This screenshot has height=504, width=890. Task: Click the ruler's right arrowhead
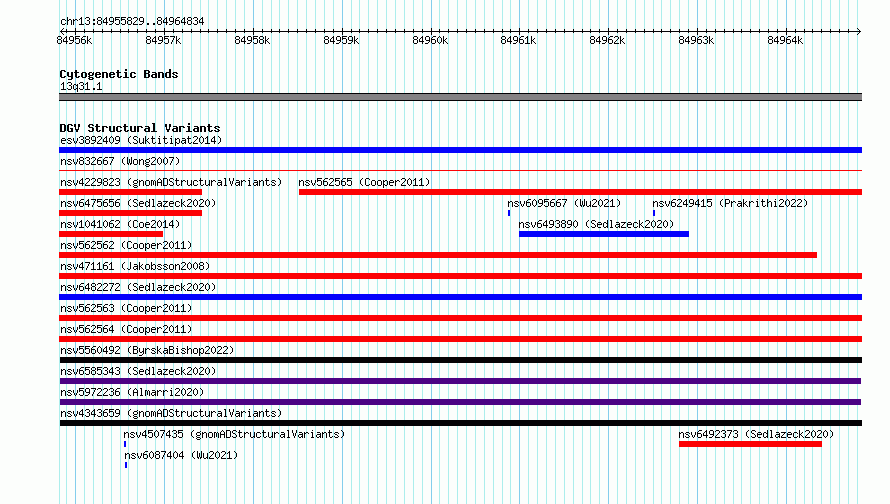[859, 31]
